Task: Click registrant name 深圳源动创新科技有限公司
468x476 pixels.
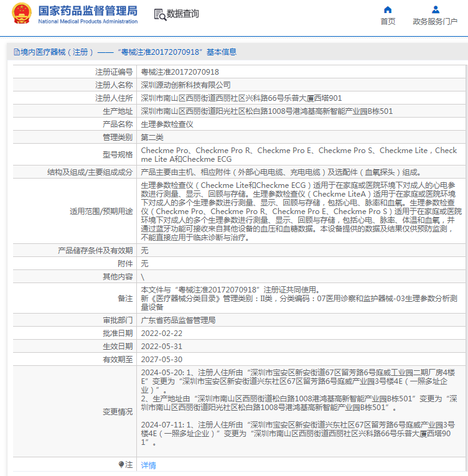Action: pos(185,85)
